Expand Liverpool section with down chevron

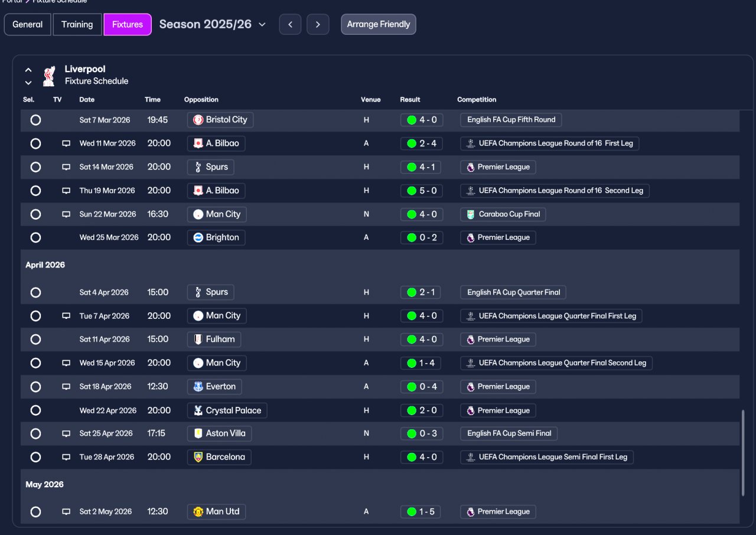28,83
